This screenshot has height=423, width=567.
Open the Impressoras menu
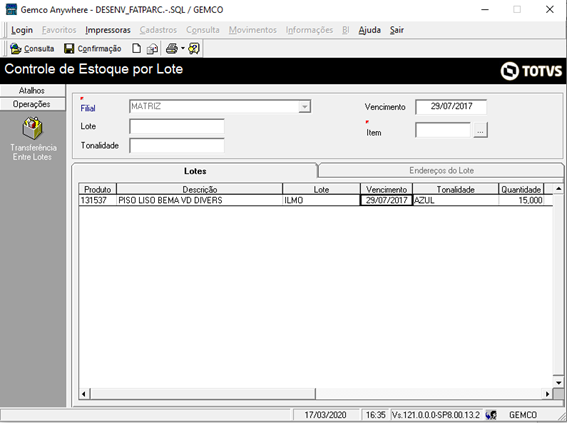click(x=108, y=30)
